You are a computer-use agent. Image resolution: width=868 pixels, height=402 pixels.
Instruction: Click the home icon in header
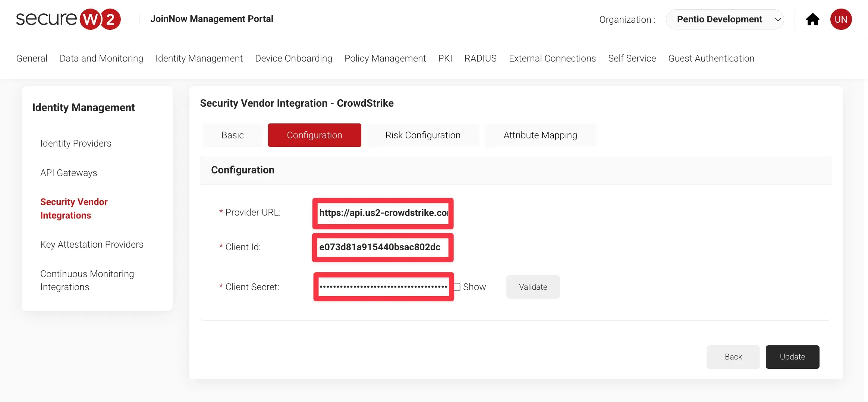click(x=812, y=19)
